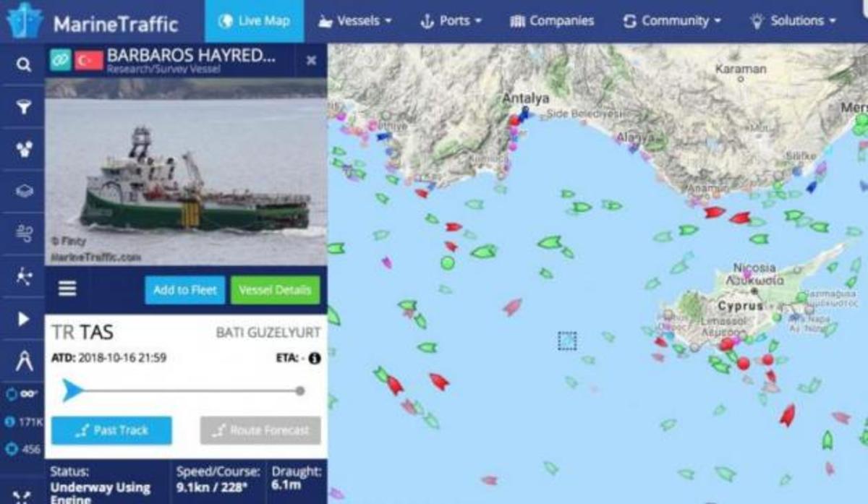Switch to the Live Map tab
This screenshot has width=868, height=504.
tap(254, 21)
